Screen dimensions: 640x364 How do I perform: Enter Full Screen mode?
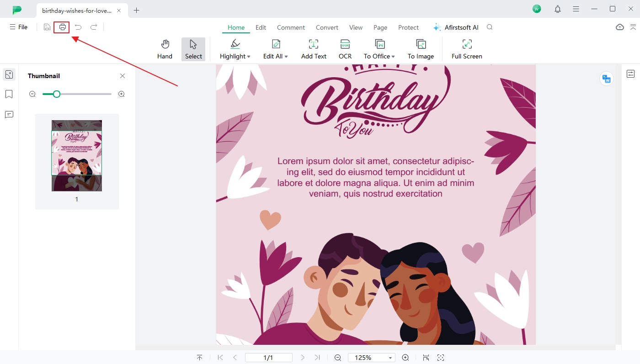[x=467, y=49]
